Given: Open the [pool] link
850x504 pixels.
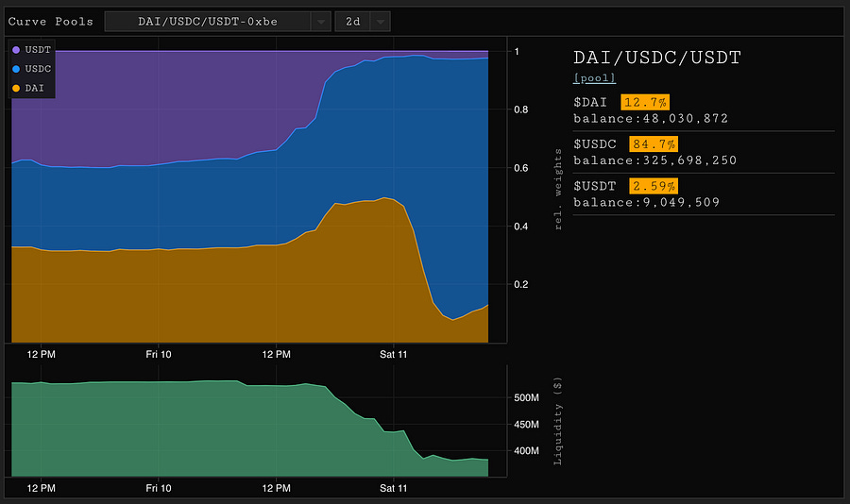Looking at the screenshot, I should click(x=595, y=78).
